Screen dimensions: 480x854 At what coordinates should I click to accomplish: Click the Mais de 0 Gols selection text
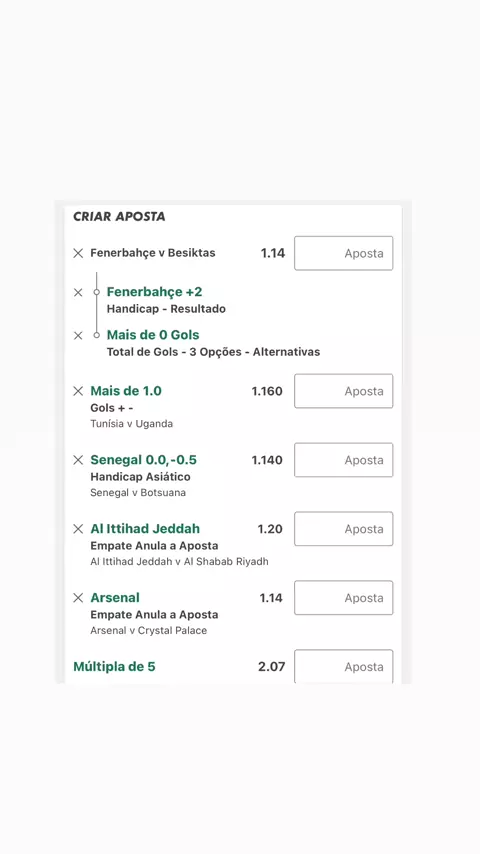coord(153,335)
